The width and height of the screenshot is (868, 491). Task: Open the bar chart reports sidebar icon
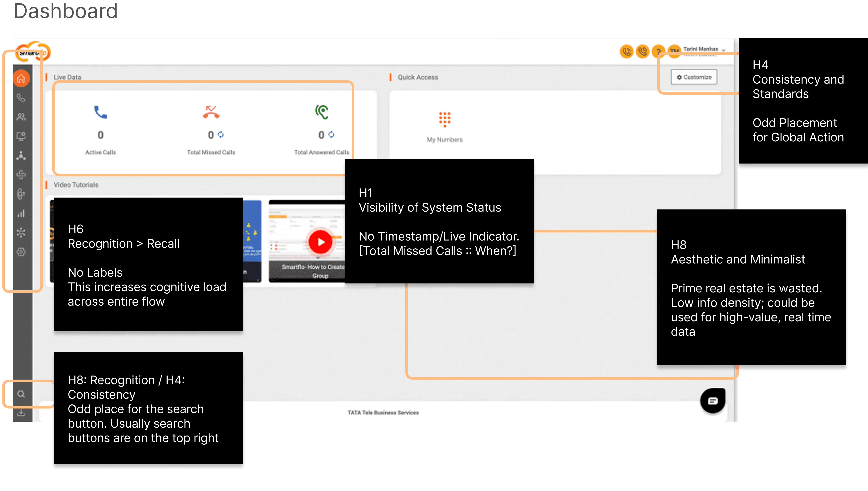tap(21, 213)
